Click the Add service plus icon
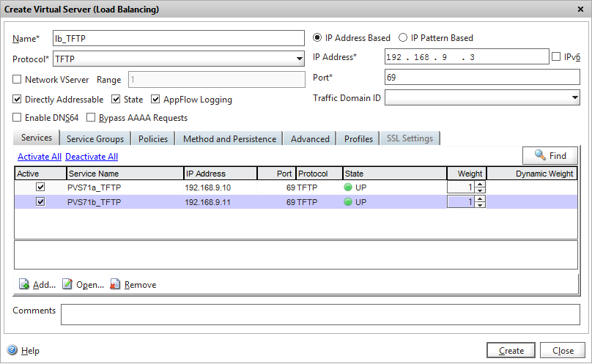 (x=23, y=285)
